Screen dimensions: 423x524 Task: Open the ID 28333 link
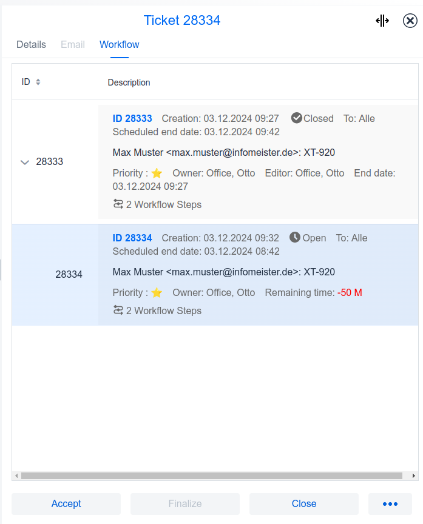pos(132,118)
